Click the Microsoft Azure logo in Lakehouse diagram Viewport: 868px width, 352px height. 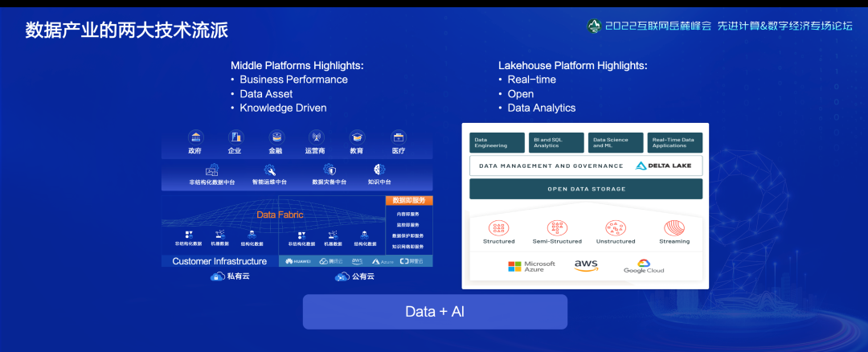tap(531, 267)
